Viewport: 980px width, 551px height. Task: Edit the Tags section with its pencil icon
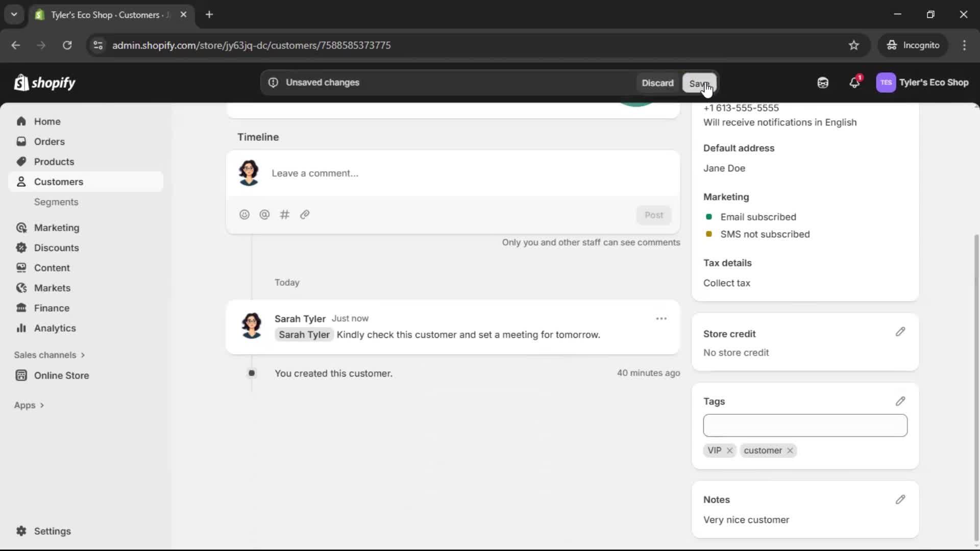pos(900,401)
